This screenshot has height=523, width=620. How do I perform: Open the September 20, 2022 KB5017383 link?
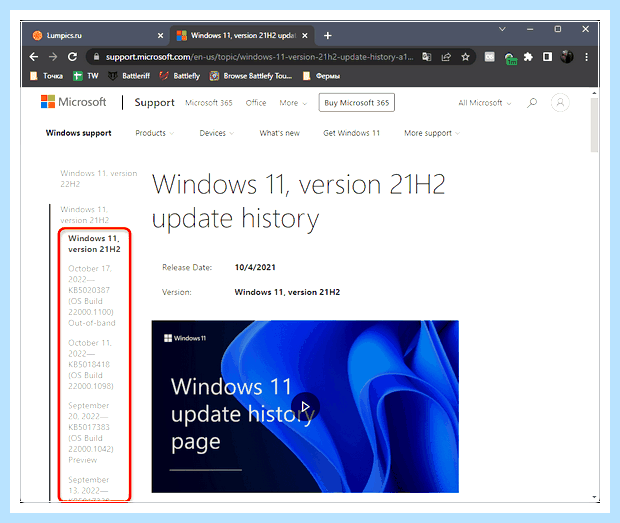point(91,432)
